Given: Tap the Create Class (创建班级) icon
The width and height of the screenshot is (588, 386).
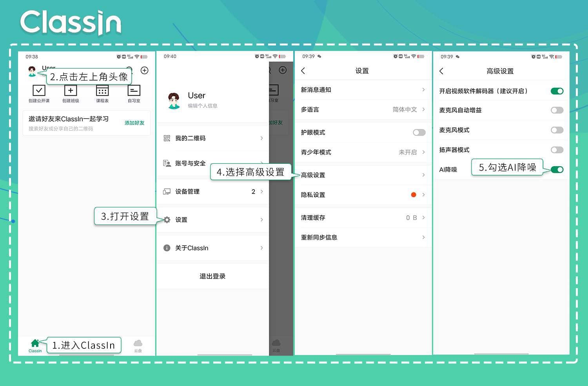Looking at the screenshot, I should coord(71,91).
